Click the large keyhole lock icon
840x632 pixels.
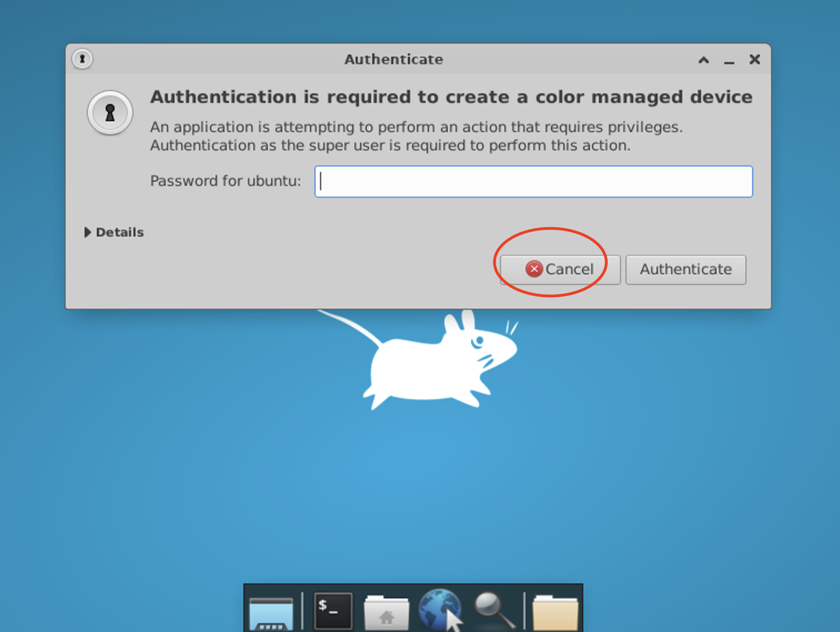(110, 113)
